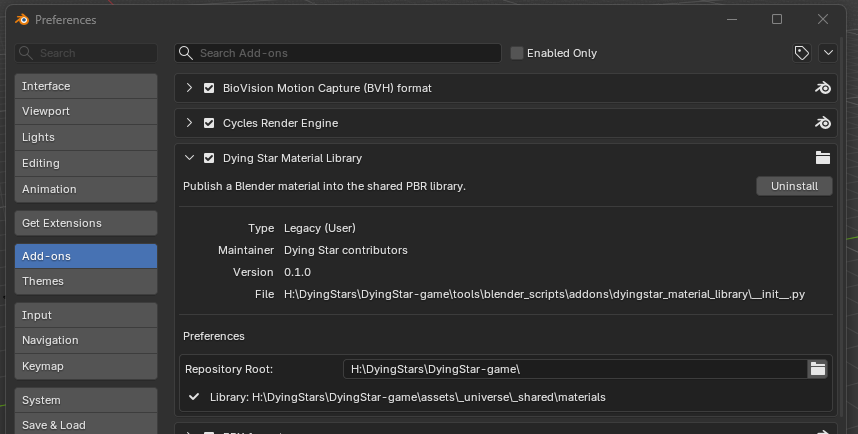Viewport: 858px width, 434px height.
Task: Click the 'Dying Star contributors' maintainer text
Action: [346, 250]
